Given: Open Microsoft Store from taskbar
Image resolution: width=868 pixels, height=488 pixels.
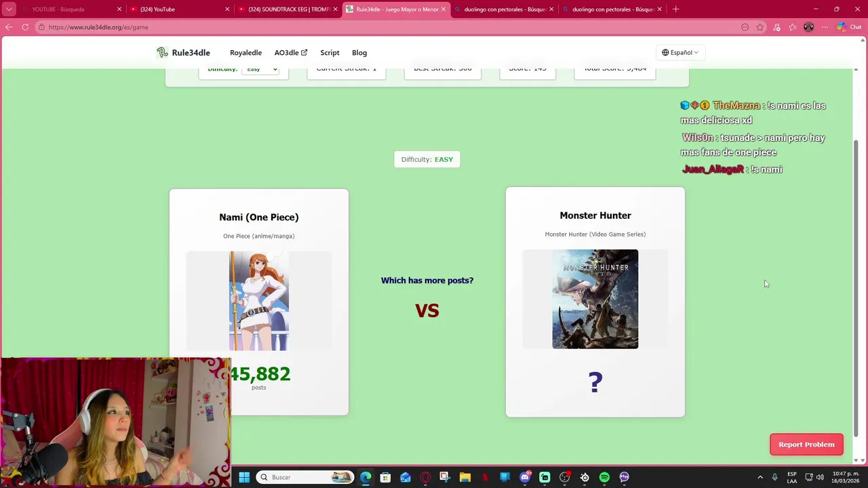Looking at the screenshot, I should (385, 477).
